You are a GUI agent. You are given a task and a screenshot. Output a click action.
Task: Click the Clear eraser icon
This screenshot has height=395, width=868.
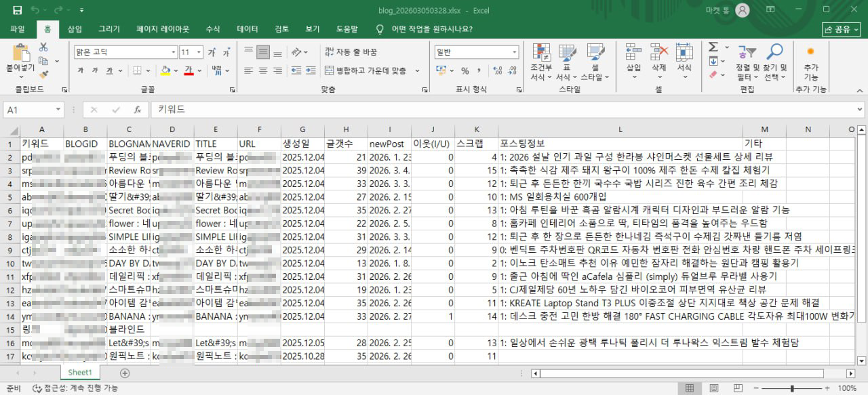point(713,75)
